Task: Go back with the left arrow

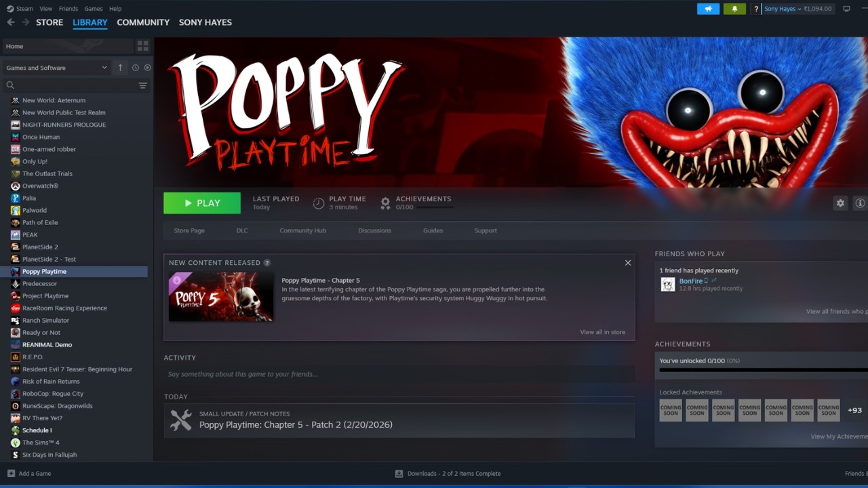Action: pyautogui.click(x=10, y=22)
